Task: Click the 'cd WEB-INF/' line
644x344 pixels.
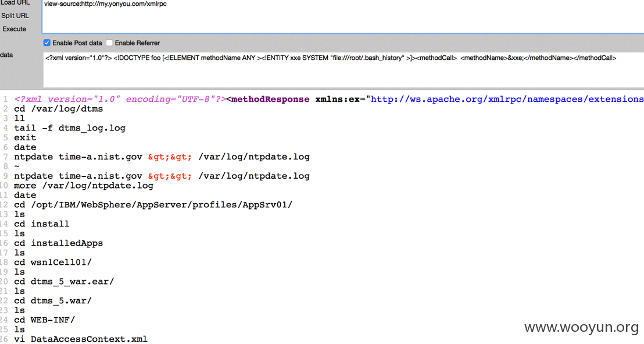Action: click(x=44, y=320)
